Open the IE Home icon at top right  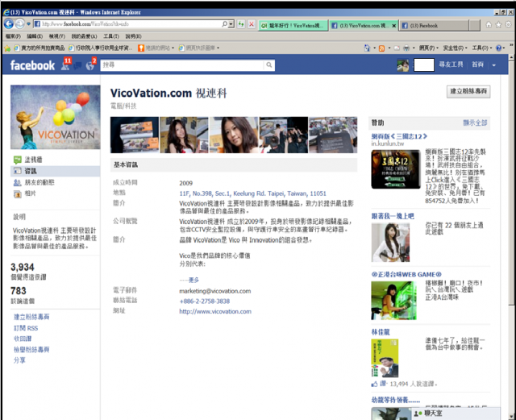pyautogui.click(x=489, y=25)
